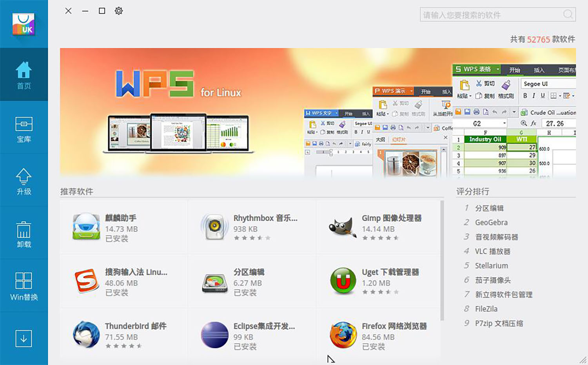The height and width of the screenshot is (365, 588).
Task: Click the Gimp star rating
Action: pyautogui.click(x=380, y=238)
